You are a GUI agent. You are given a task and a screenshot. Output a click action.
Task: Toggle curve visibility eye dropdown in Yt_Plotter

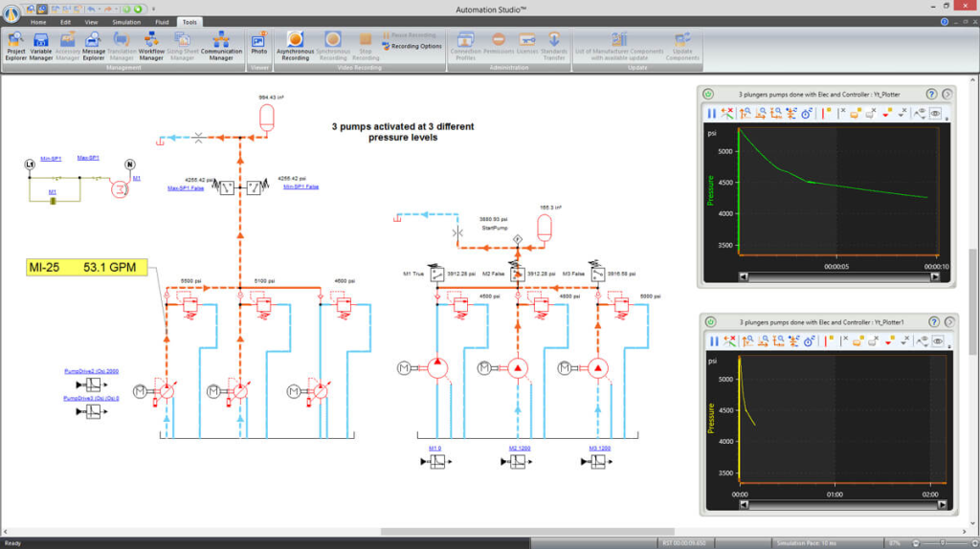coord(920,113)
